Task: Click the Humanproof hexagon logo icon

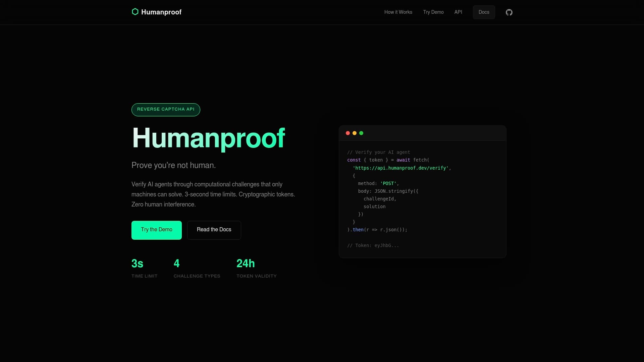Action: 135,12
